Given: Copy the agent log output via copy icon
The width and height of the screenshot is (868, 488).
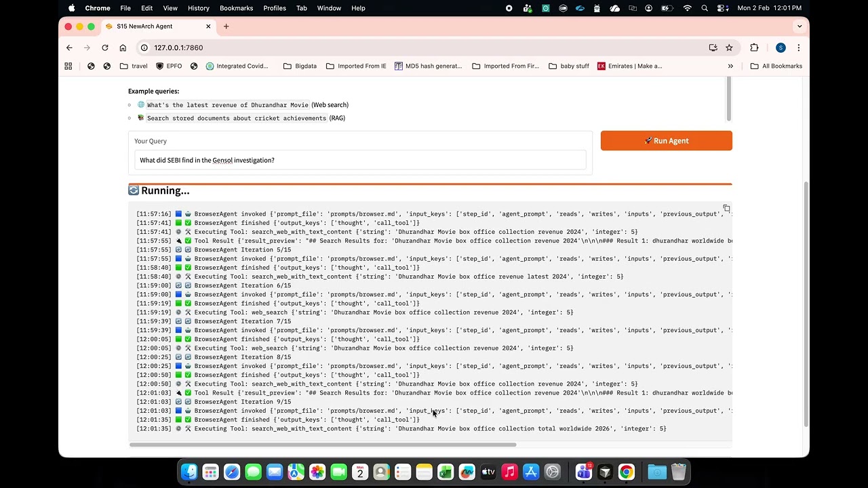Looking at the screenshot, I should pos(726,208).
